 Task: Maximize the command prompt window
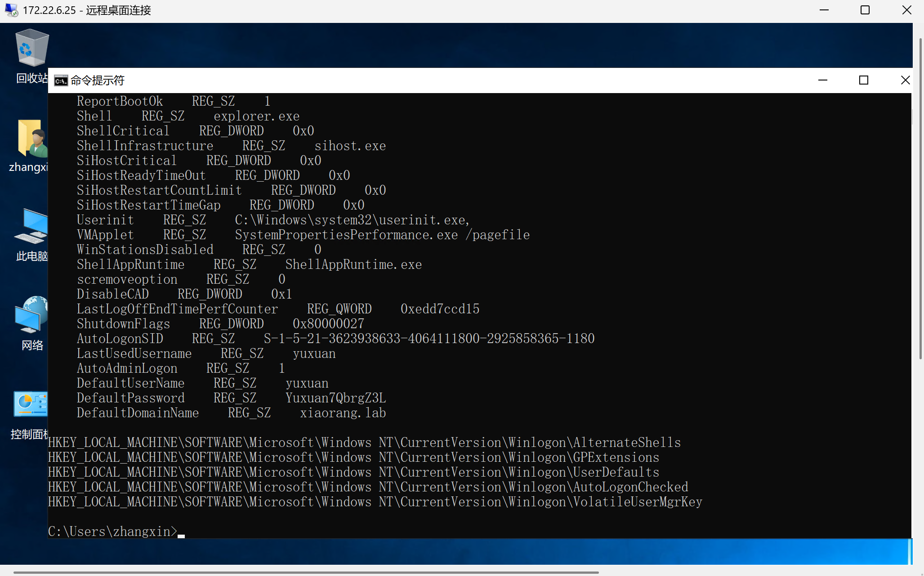click(864, 80)
